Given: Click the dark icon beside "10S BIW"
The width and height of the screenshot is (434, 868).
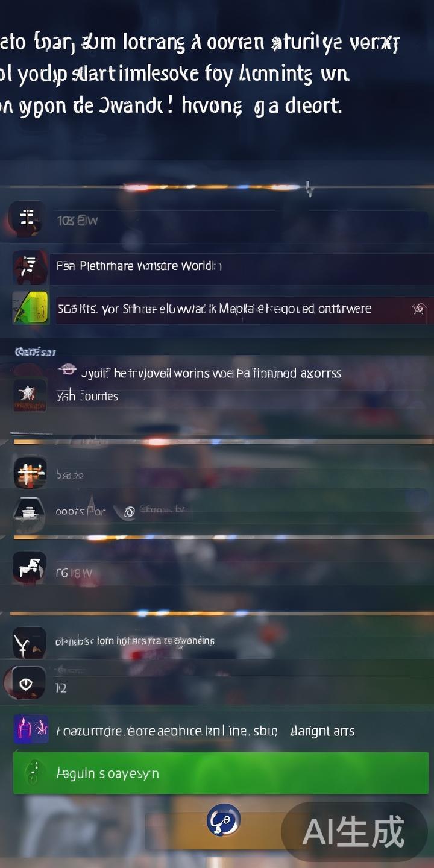Looking at the screenshot, I should point(27,219).
